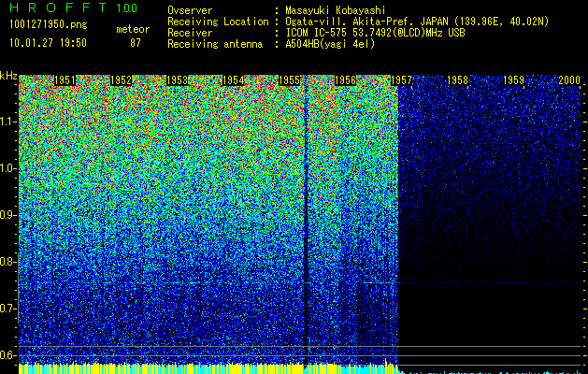Click the 1.0 kHz axis label

click(x=8, y=168)
